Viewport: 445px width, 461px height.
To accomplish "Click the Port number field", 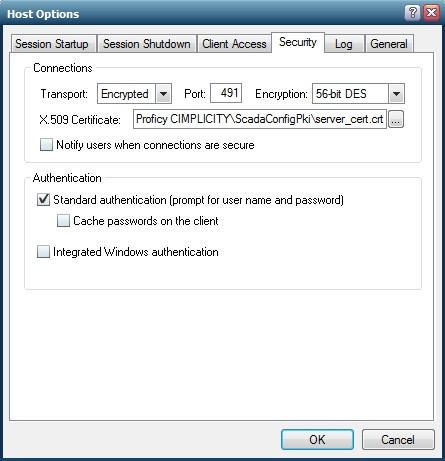I will coord(226,93).
